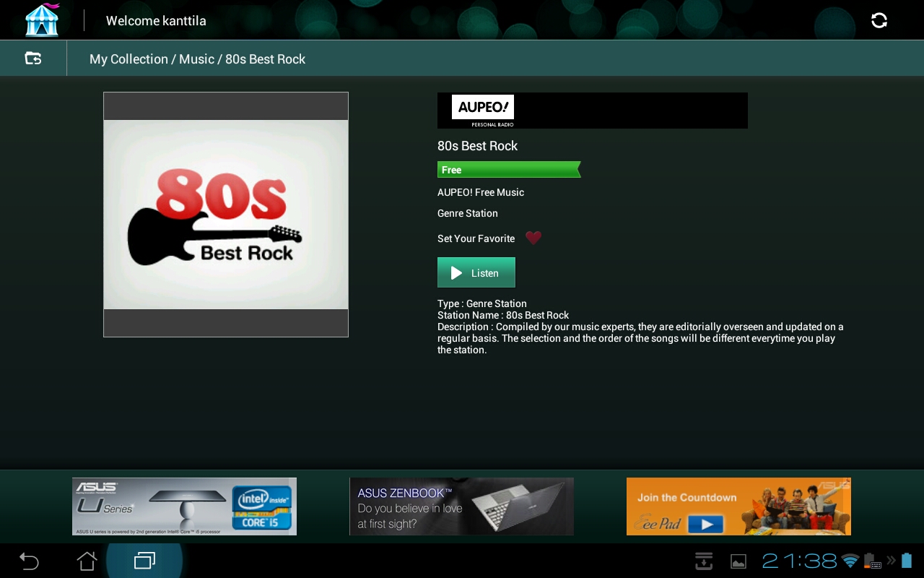Open the ASUS U Series Intel ad
The image size is (924, 578).
pyautogui.click(x=184, y=506)
